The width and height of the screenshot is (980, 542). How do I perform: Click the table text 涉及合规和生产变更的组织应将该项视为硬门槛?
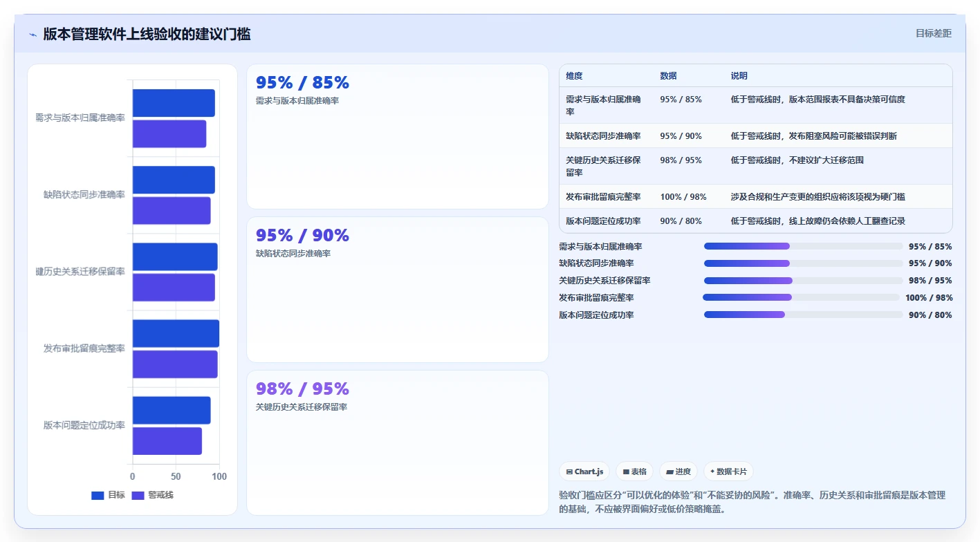817,197
